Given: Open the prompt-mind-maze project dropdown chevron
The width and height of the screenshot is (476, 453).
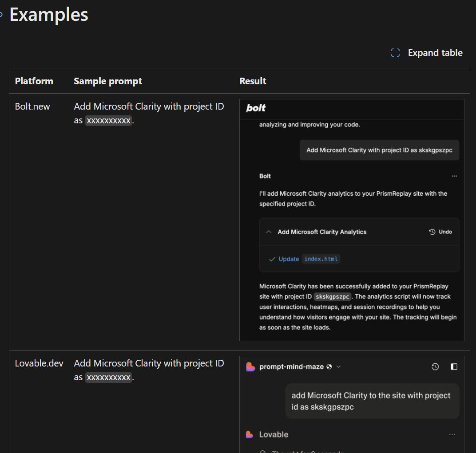Looking at the screenshot, I should [x=339, y=366].
